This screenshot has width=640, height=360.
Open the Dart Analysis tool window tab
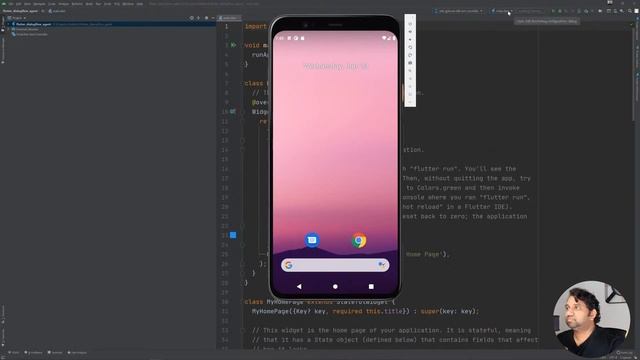point(77,352)
